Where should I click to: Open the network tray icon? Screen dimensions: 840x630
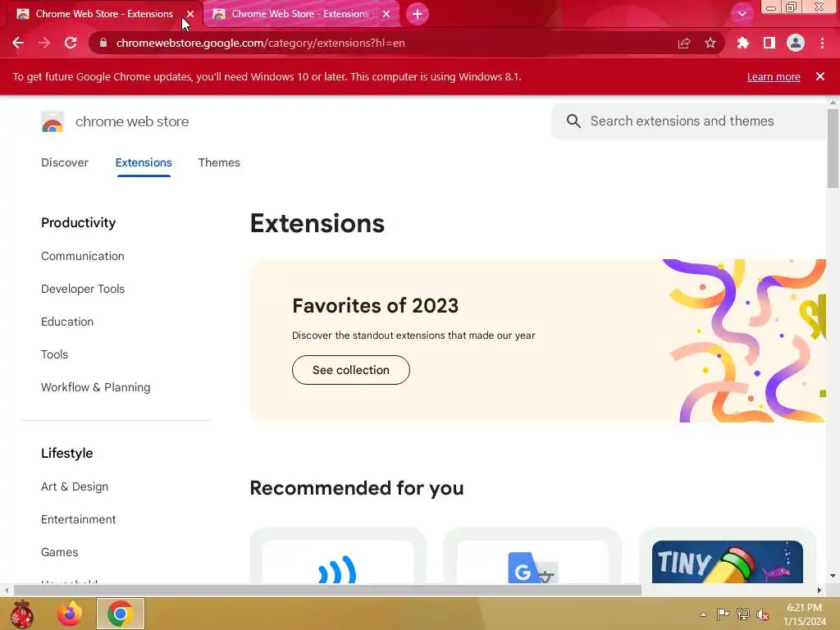pos(742,614)
